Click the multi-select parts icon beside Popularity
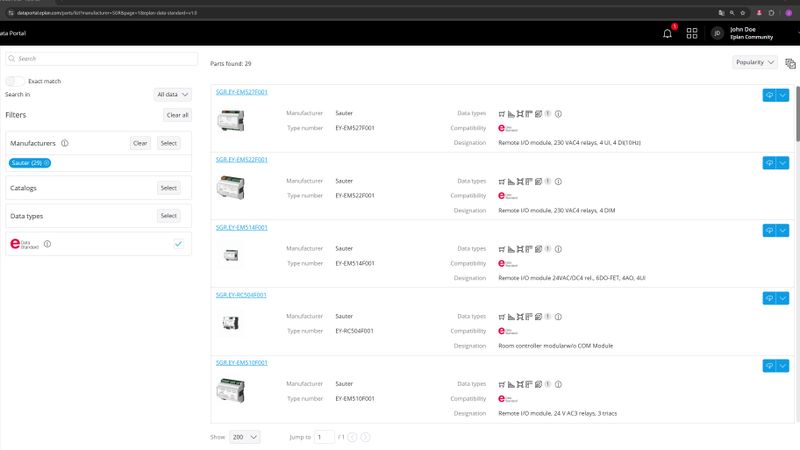The image size is (800, 450). 790,63
